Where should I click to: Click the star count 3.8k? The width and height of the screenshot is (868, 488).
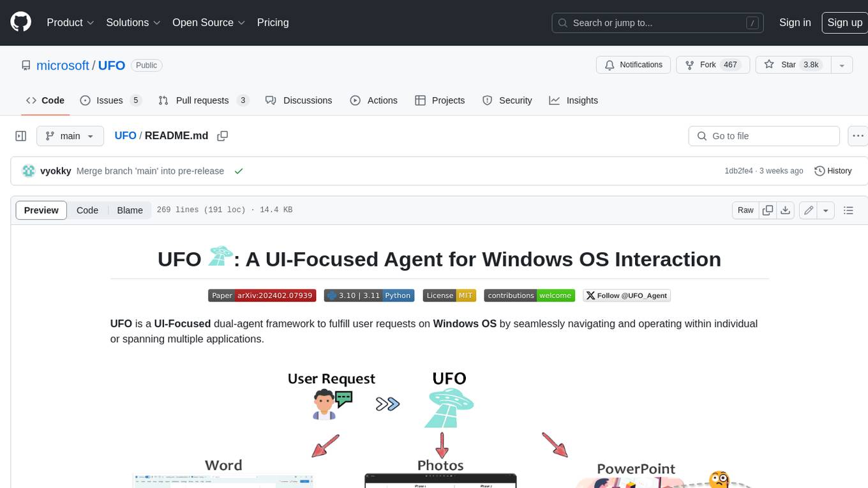pos(811,65)
